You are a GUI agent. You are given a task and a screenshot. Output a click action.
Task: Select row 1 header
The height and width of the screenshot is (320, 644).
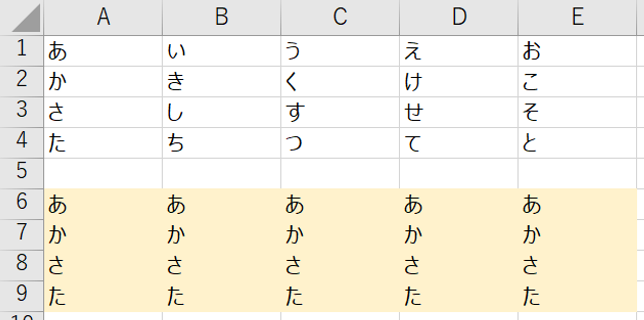[22, 51]
